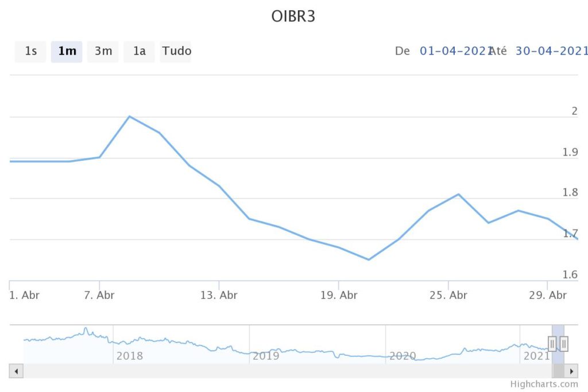Click the end date field 30-04-2021
This screenshot has height=392, width=588.
pyautogui.click(x=551, y=51)
